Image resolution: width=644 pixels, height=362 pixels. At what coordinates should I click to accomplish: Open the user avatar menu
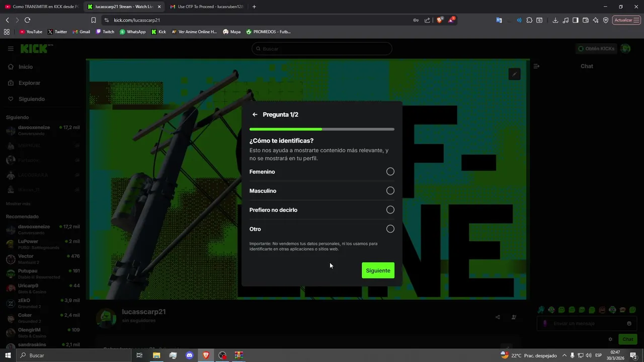point(625,49)
